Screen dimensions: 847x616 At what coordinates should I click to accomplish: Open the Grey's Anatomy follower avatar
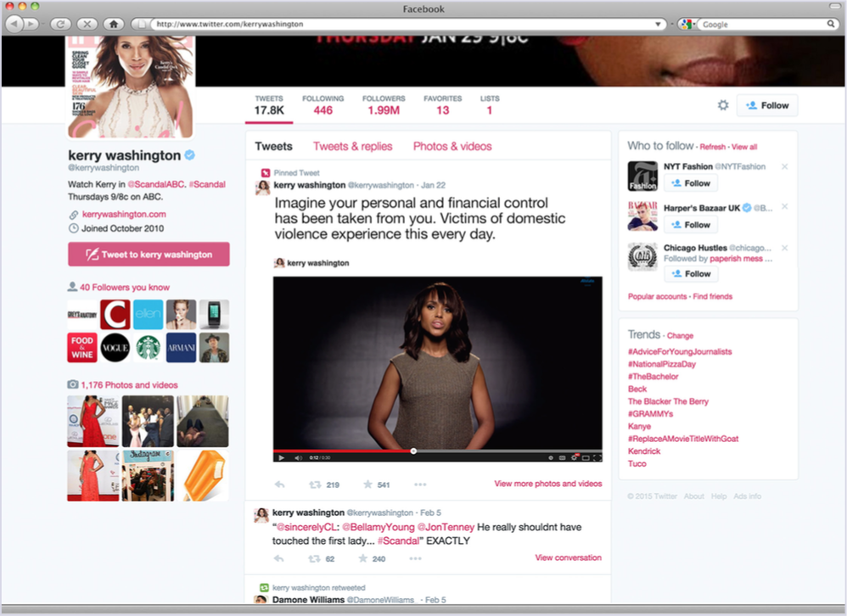(x=82, y=314)
